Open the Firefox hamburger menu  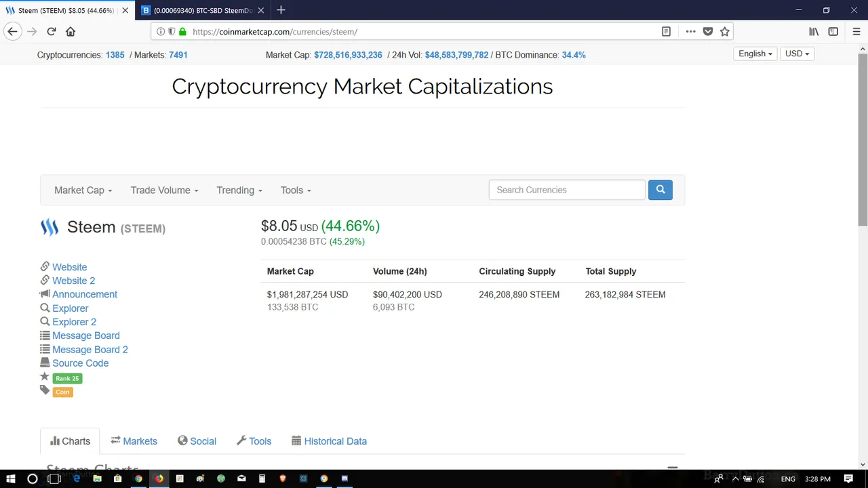click(856, 31)
